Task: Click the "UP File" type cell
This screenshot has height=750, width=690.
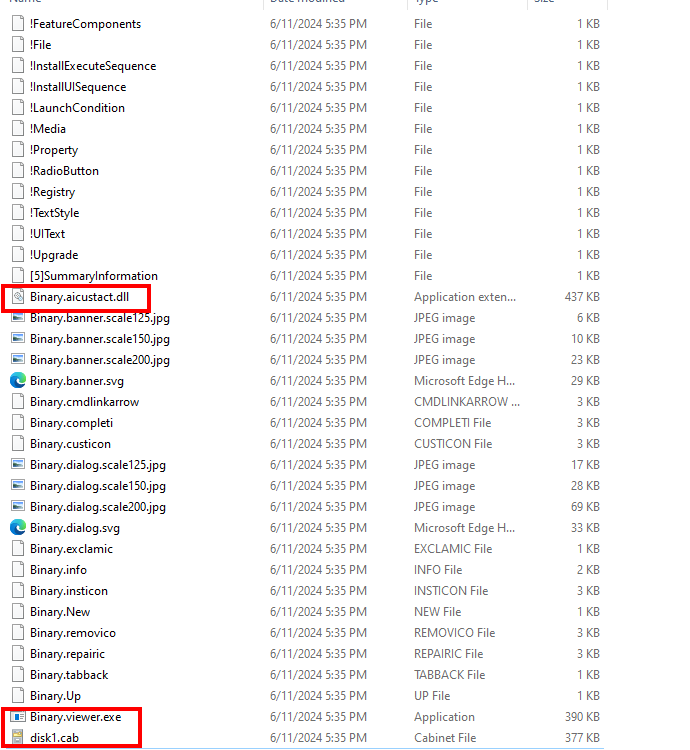Action: pyautogui.click(x=432, y=695)
